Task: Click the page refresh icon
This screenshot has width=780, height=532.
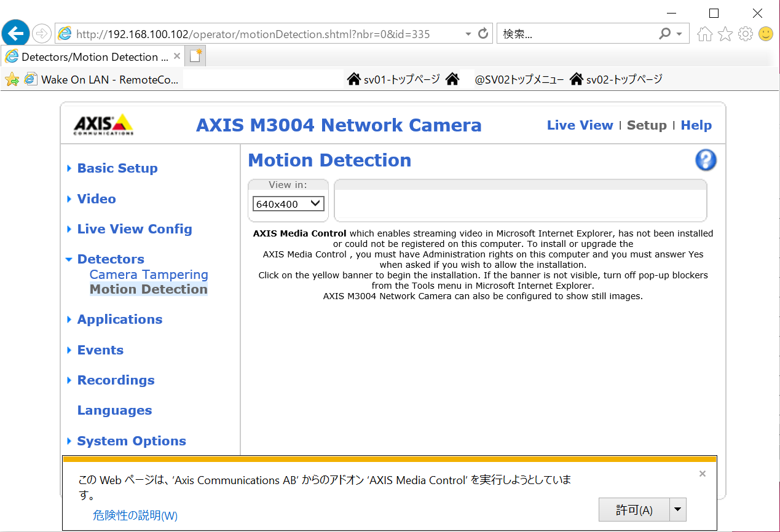Action: (483, 33)
